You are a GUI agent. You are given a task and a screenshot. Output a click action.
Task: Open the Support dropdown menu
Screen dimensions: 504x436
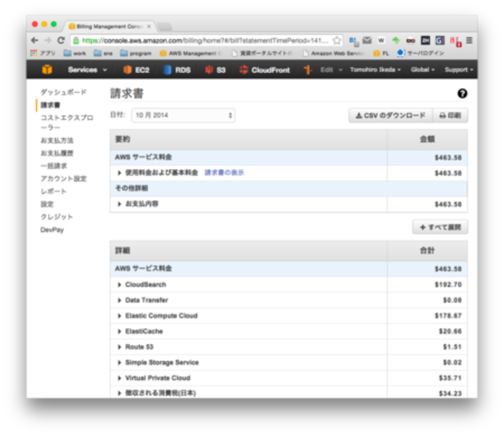point(459,70)
